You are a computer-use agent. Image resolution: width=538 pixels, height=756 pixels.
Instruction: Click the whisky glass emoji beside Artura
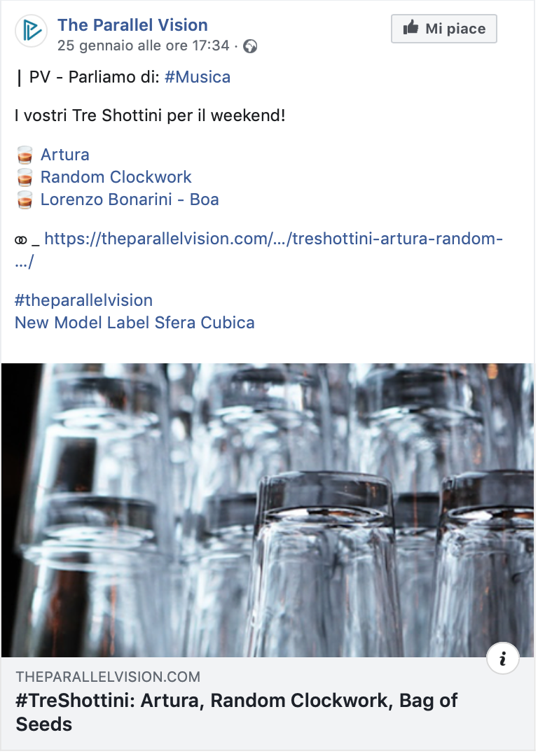(x=25, y=155)
